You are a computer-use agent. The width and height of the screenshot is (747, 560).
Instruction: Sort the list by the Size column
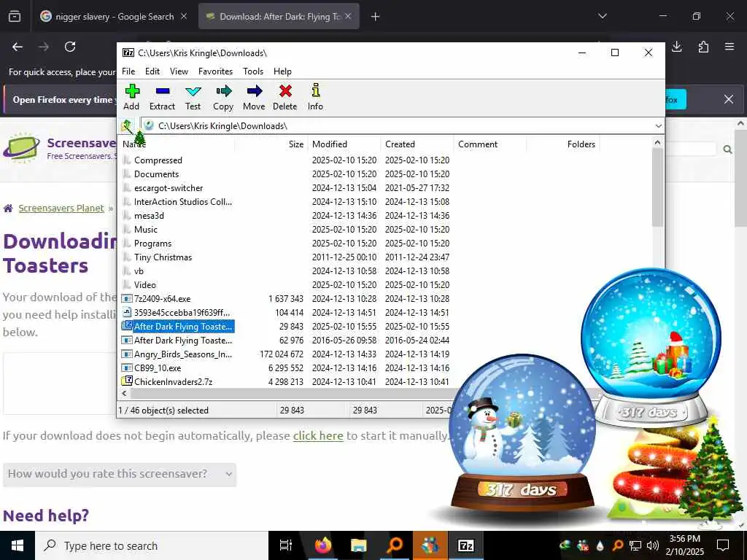271,144
